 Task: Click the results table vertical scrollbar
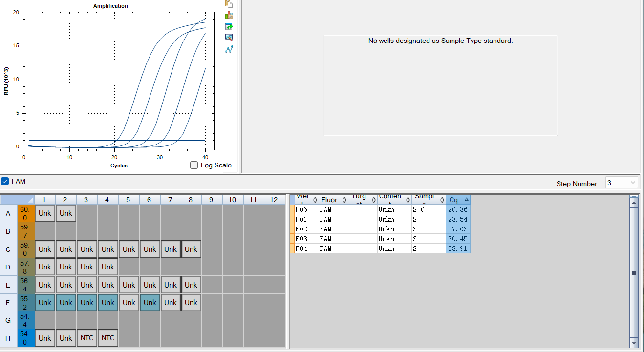[x=634, y=272]
